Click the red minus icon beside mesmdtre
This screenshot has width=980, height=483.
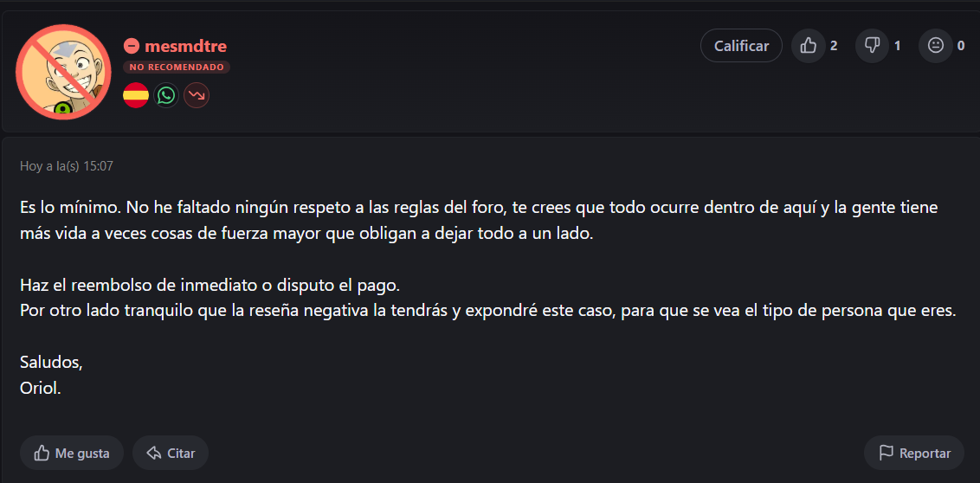click(132, 46)
